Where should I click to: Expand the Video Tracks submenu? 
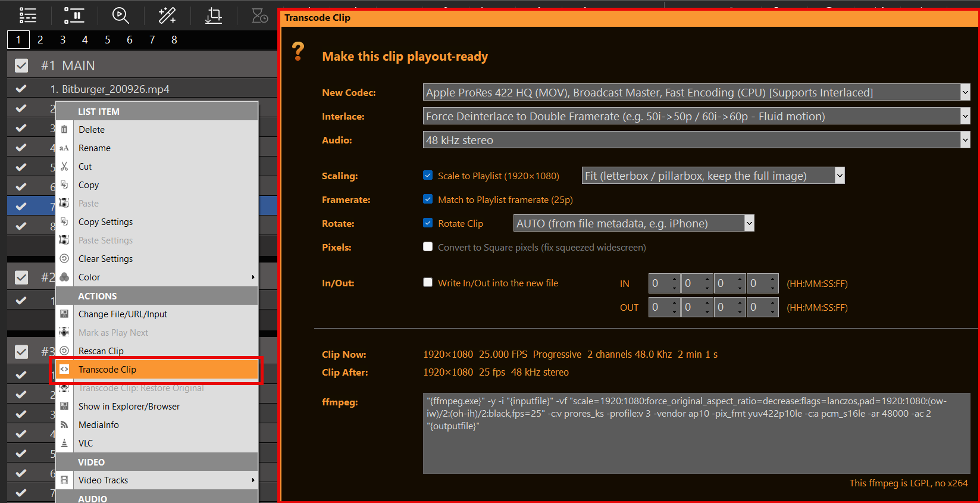(253, 480)
